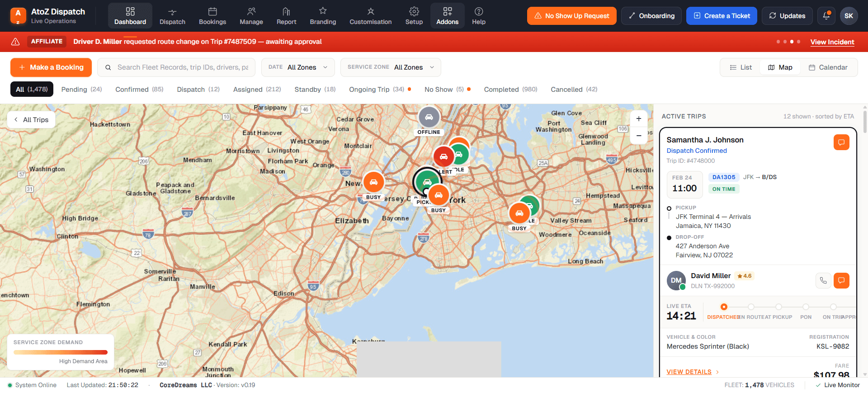Open the notifications bell

pyautogui.click(x=826, y=16)
